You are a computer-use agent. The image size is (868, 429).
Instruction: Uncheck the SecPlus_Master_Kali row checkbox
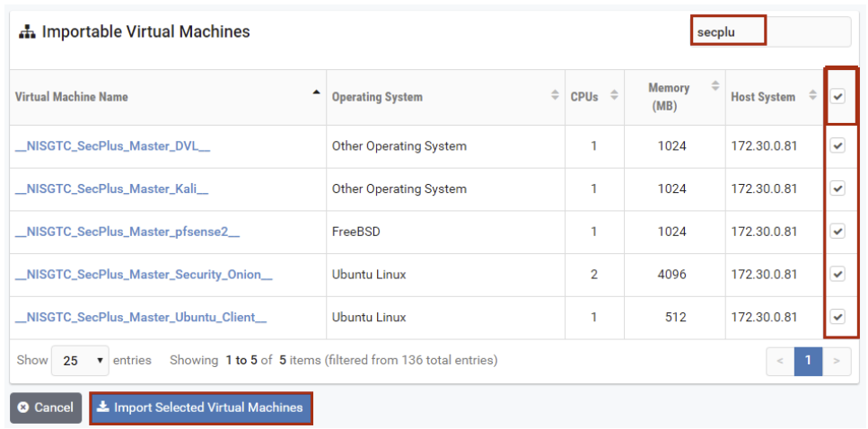coord(838,188)
